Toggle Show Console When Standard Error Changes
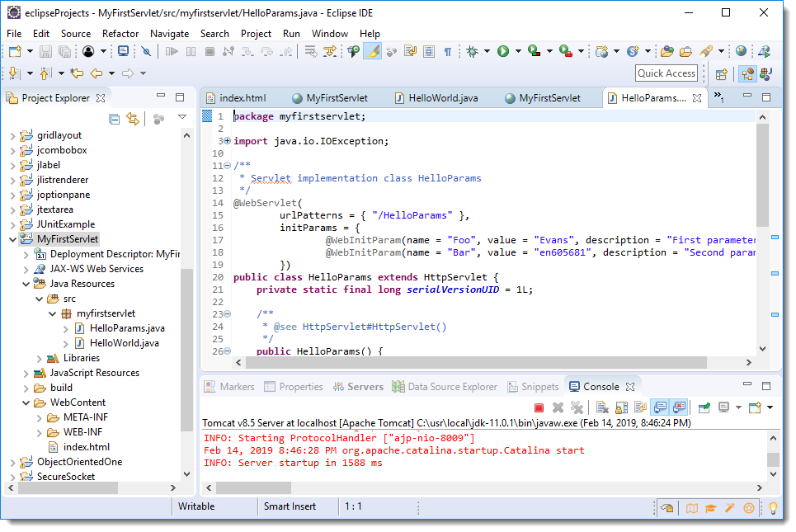The width and height of the screenshot is (796, 532). click(679, 407)
